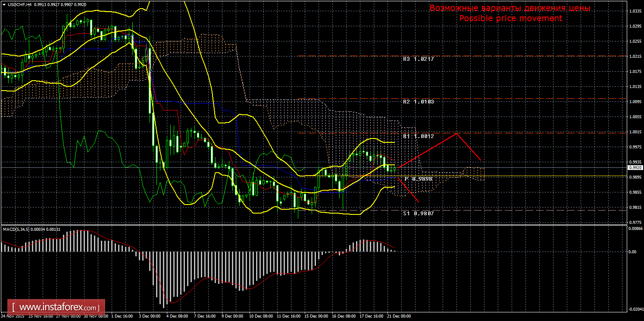The height and width of the screenshot is (321, 644).
Task: Click the -0.02041 MACD scale label
Action: click(635, 309)
